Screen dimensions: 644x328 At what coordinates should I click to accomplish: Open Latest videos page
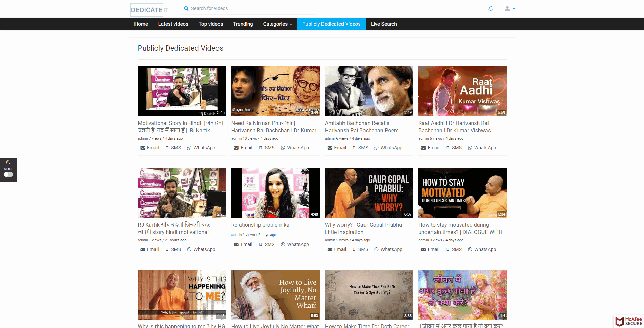click(173, 24)
